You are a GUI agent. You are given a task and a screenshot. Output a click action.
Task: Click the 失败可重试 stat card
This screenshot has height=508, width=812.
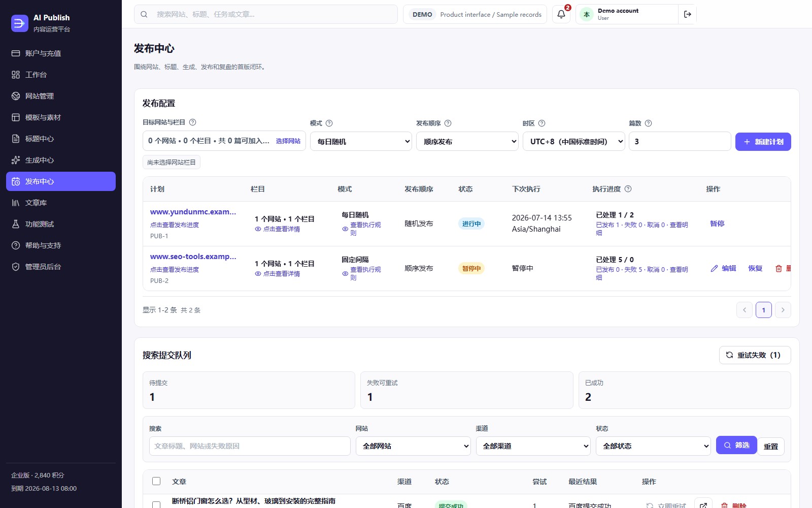(x=466, y=390)
